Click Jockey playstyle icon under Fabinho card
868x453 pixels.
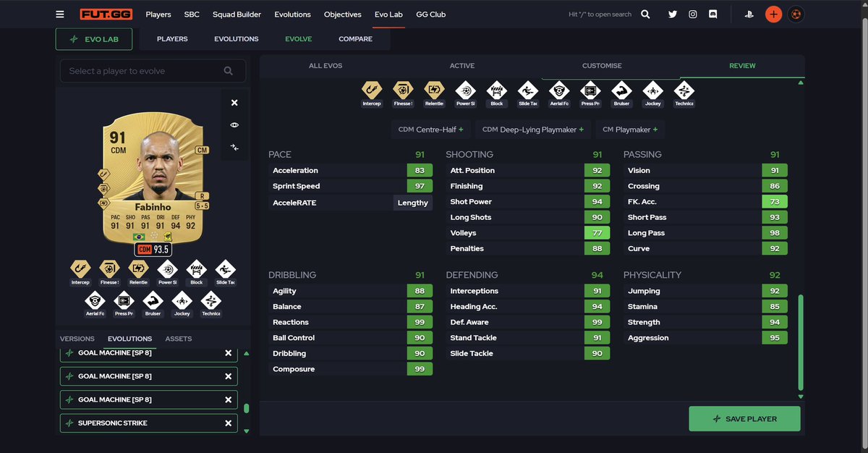(182, 300)
